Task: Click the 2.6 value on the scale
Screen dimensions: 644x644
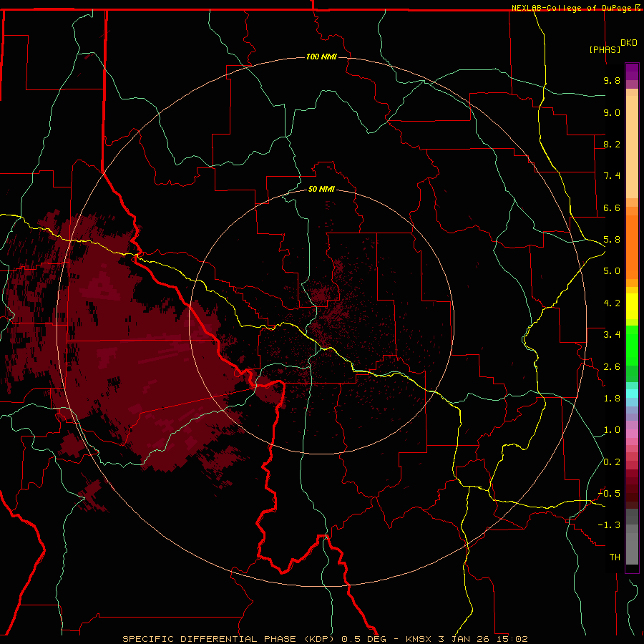Action: [x=612, y=366]
